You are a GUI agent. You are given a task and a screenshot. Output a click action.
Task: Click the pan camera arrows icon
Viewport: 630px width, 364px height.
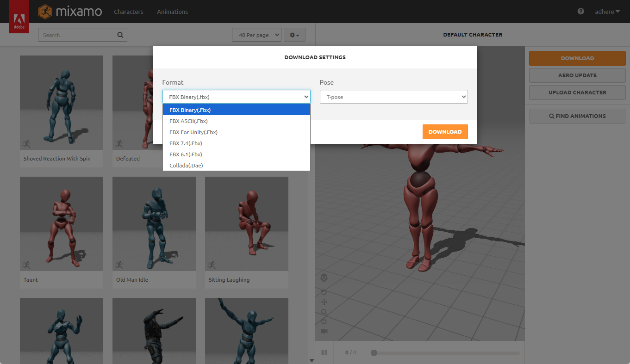pos(324,302)
